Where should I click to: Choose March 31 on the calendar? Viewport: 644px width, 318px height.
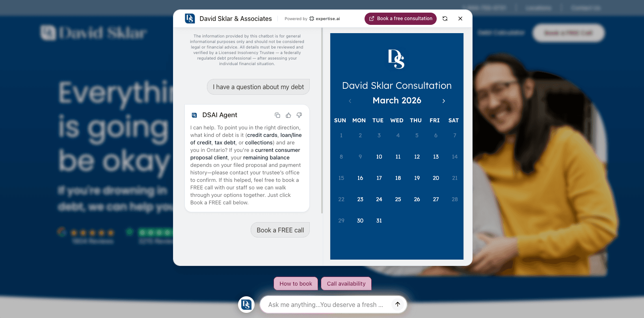tap(379, 221)
